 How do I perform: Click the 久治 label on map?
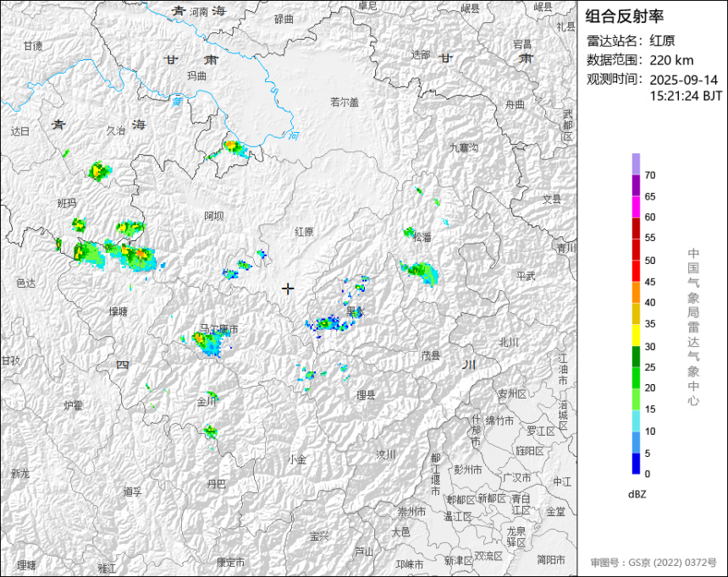(116, 131)
